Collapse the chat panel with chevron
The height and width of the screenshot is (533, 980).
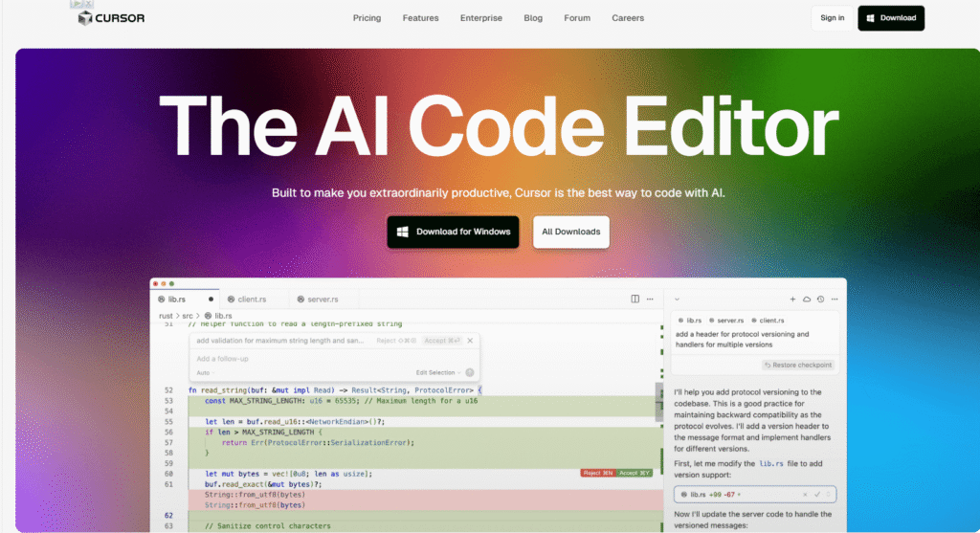click(677, 300)
